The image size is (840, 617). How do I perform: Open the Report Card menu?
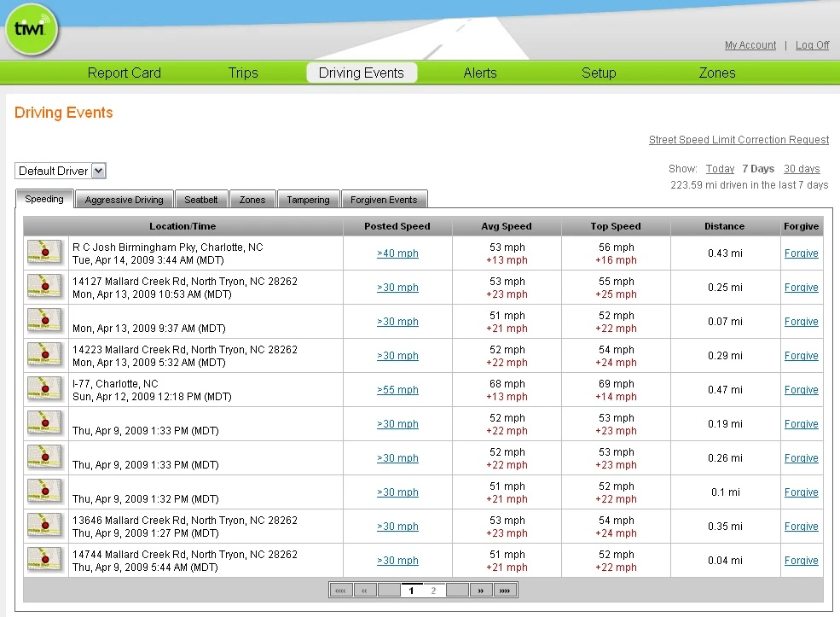coord(125,73)
